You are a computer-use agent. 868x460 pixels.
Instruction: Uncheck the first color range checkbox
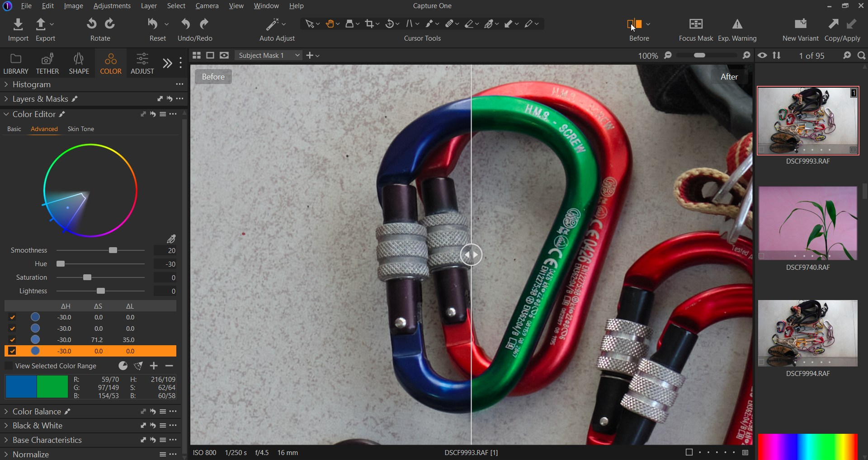[12, 317]
